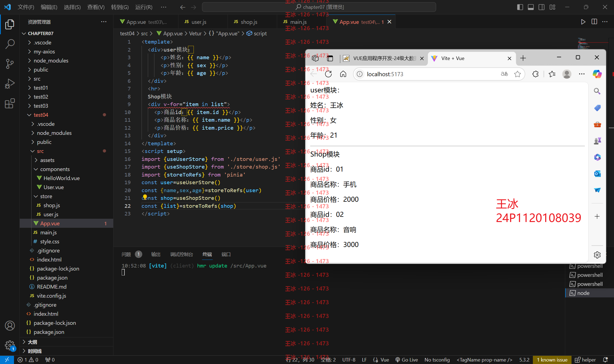Expand the 大纲 section
The height and width of the screenshot is (364, 614).
[66, 342]
